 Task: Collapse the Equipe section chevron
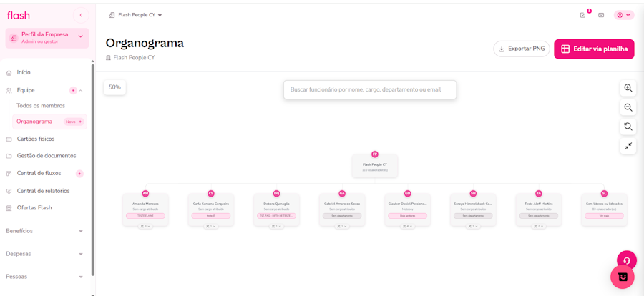(x=80, y=90)
